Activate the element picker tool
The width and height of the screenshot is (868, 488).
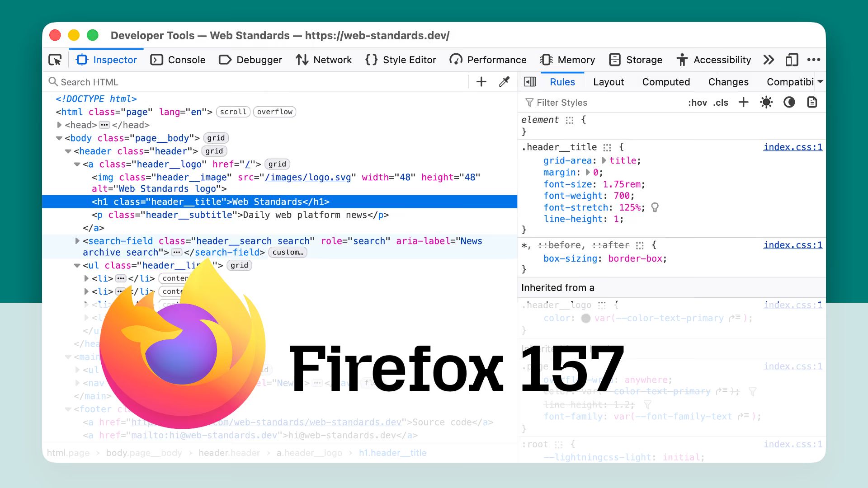click(55, 60)
